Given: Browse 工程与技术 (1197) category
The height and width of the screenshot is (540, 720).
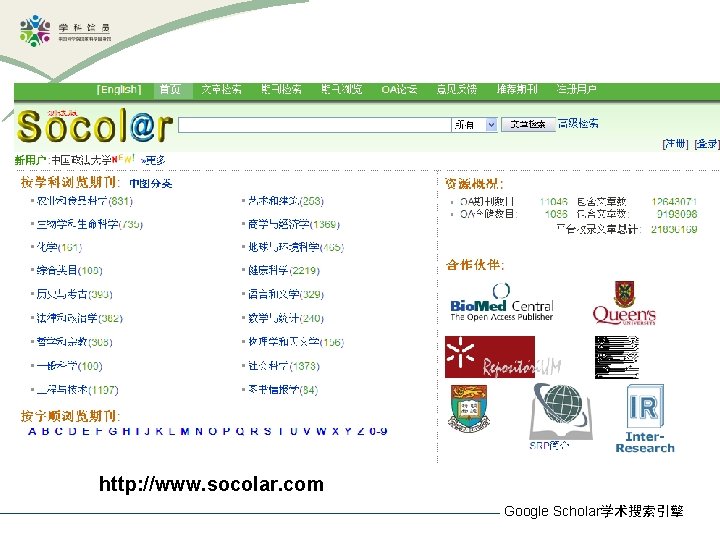Looking at the screenshot, I should (77, 390).
